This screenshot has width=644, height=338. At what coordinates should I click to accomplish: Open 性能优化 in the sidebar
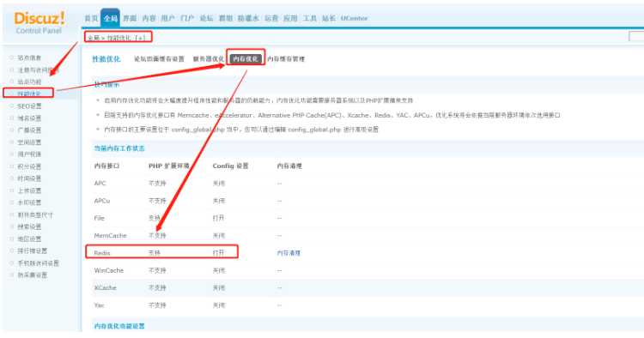pos(29,94)
